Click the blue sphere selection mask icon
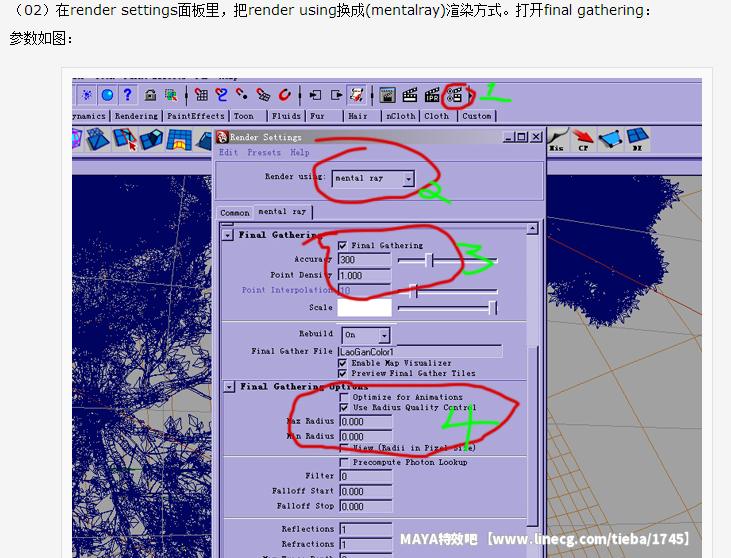The height and width of the screenshot is (558, 731). pyautogui.click(x=107, y=95)
